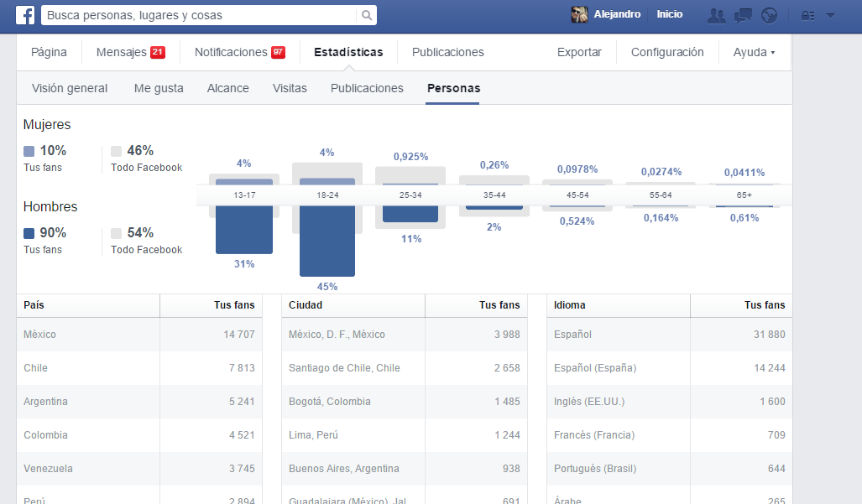The width and height of the screenshot is (862, 504).
Task: Select the Estadísticas tab
Action: tap(348, 52)
